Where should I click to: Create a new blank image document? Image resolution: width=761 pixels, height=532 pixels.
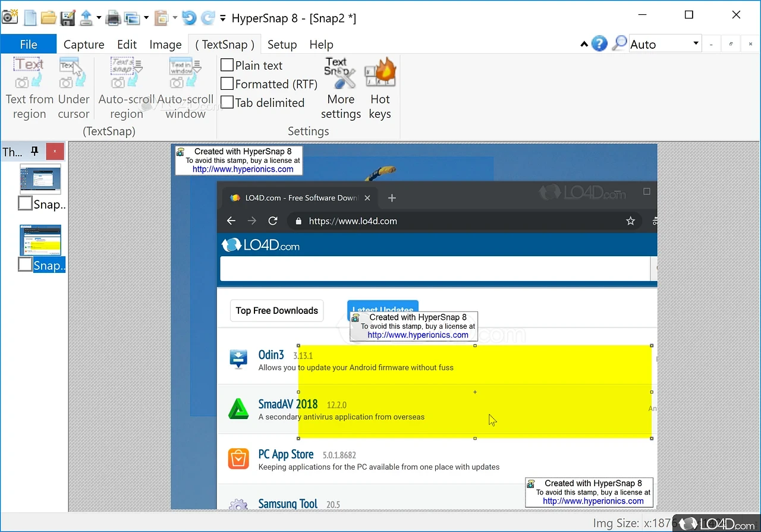coord(30,17)
